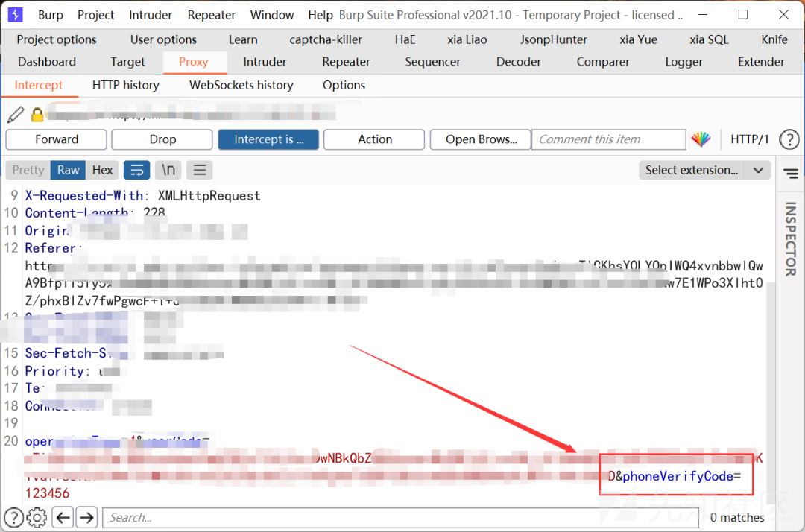Open the search settings gear icon
Viewport: 805px width, 532px height.
37,518
